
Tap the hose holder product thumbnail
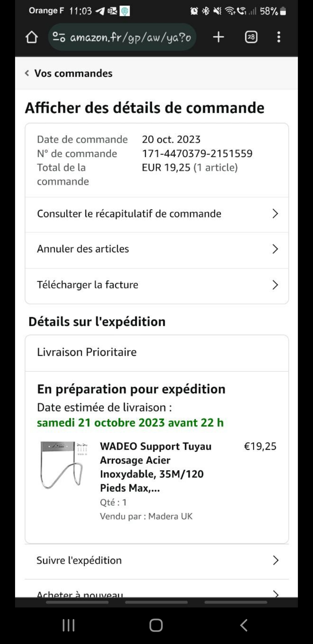click(64, 464)
